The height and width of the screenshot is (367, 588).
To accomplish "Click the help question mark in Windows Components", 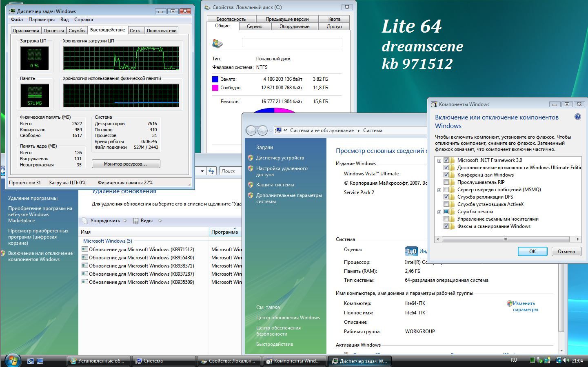I will [577, 117].
